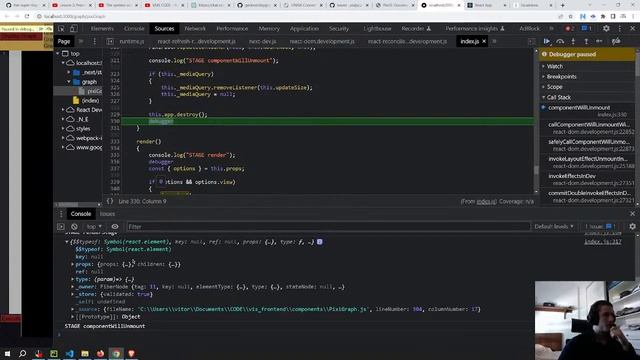Open Windows Start menu
This screenshot has height=360, width=640.
pos(7,353)
